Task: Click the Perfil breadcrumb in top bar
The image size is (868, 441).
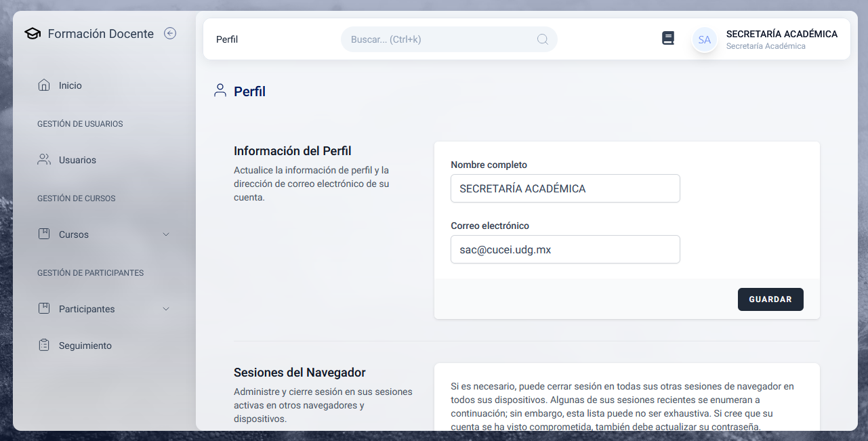Action: click(227, 39)
